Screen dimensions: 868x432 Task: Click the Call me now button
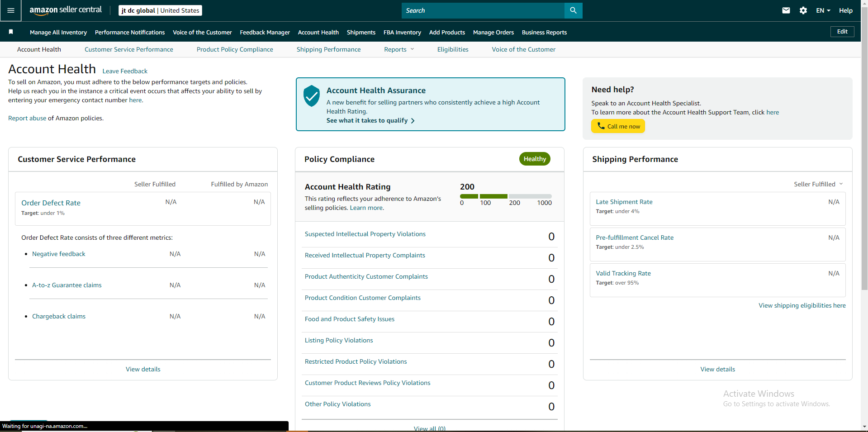(x=618, y=126)
